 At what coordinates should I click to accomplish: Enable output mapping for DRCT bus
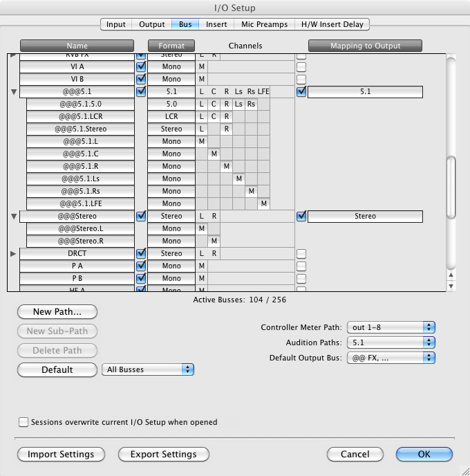(x=301, y=254)
